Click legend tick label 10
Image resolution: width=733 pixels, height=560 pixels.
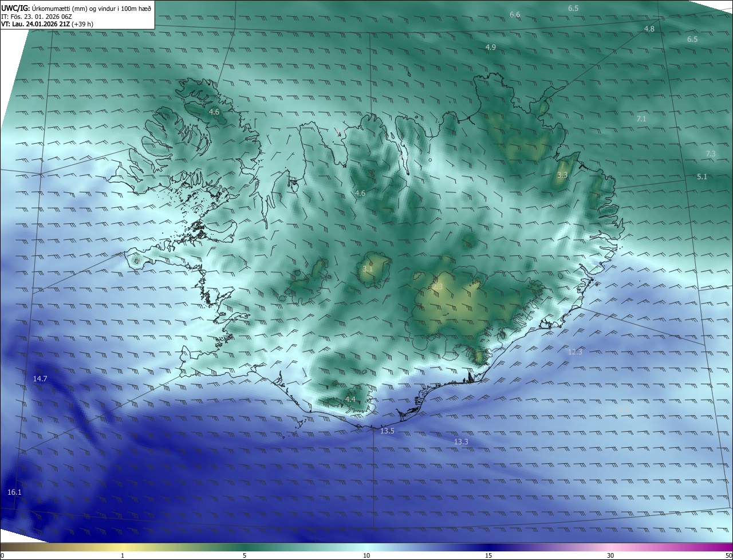[366, 555]
